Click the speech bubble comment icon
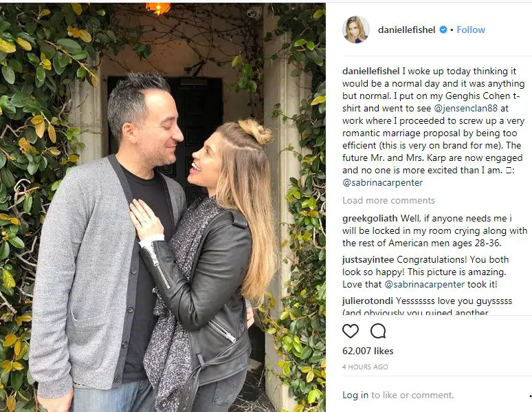 tap(378, 331)
